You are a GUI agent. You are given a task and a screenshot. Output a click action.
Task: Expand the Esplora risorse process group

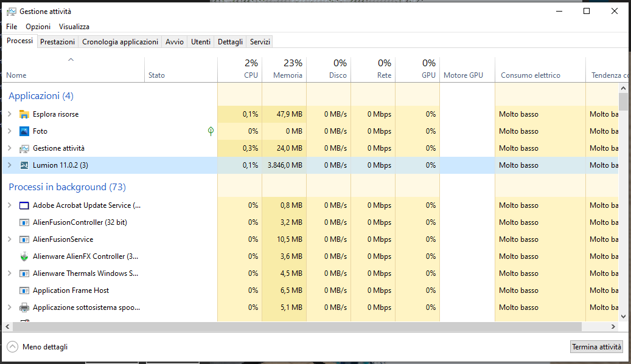[10, 114]
